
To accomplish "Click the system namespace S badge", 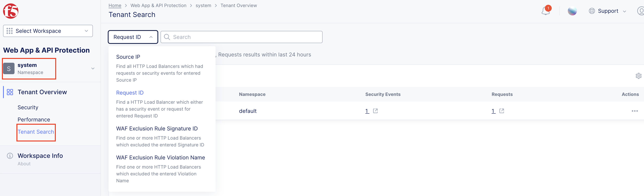I will [9, 69].
